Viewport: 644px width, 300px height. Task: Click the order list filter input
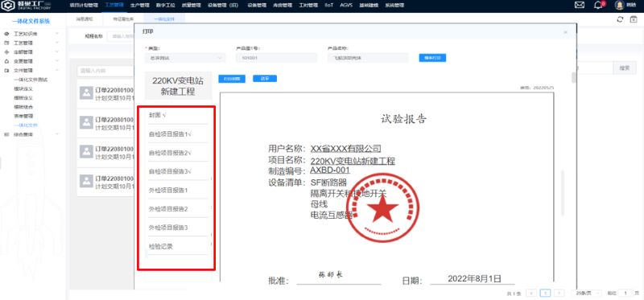click(105, 71)
